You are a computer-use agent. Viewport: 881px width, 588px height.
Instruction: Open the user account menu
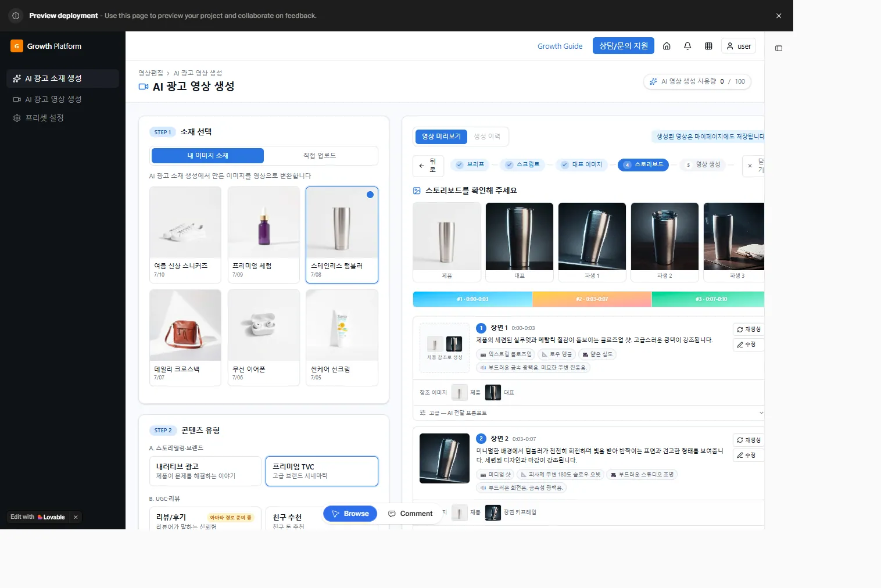[x=739, y=46]
